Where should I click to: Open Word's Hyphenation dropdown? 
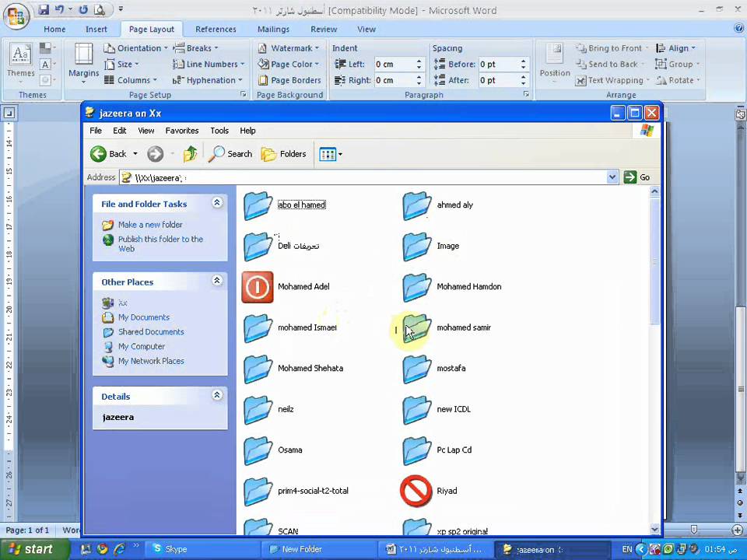(208, 80)
